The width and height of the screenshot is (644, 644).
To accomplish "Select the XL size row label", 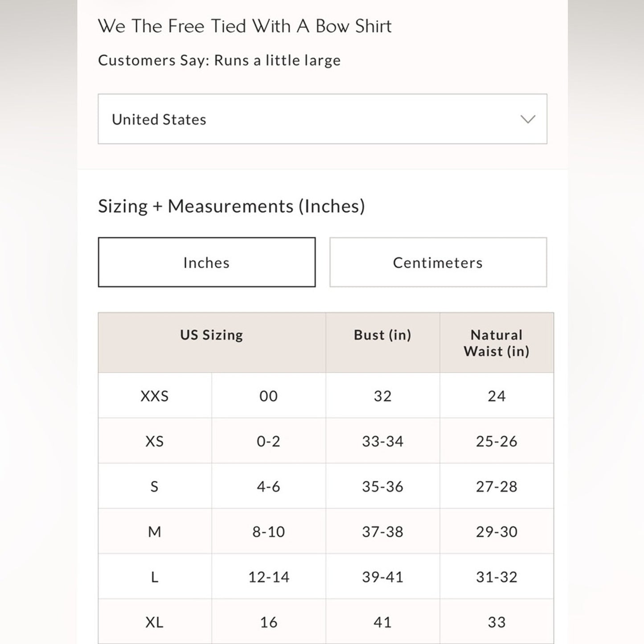I will point(155,622).
